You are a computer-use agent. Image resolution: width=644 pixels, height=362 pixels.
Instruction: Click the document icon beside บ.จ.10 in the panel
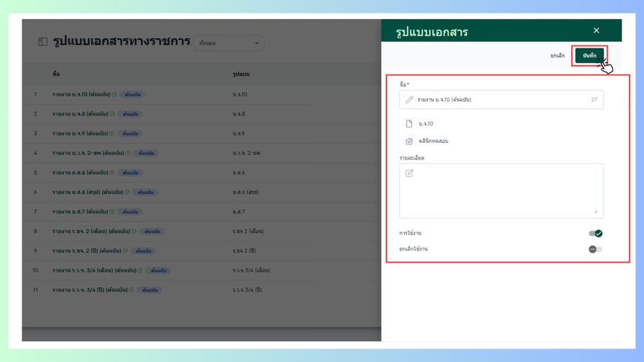[409, 123]
